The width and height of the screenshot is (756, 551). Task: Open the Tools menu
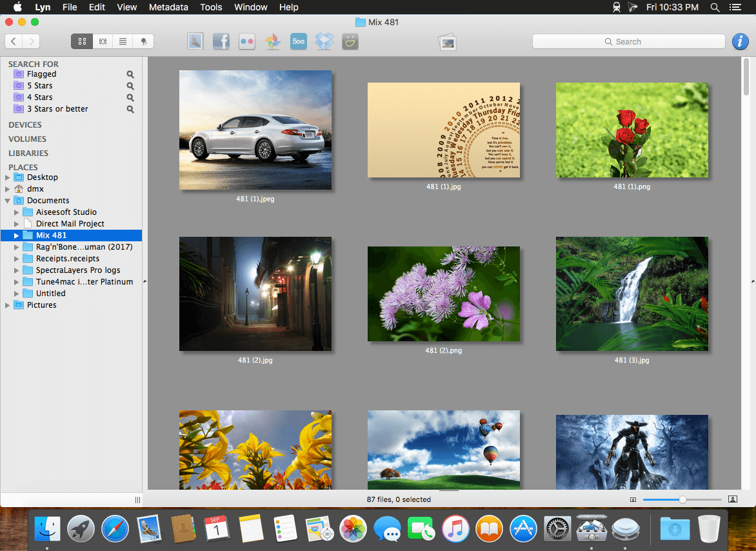211,7
